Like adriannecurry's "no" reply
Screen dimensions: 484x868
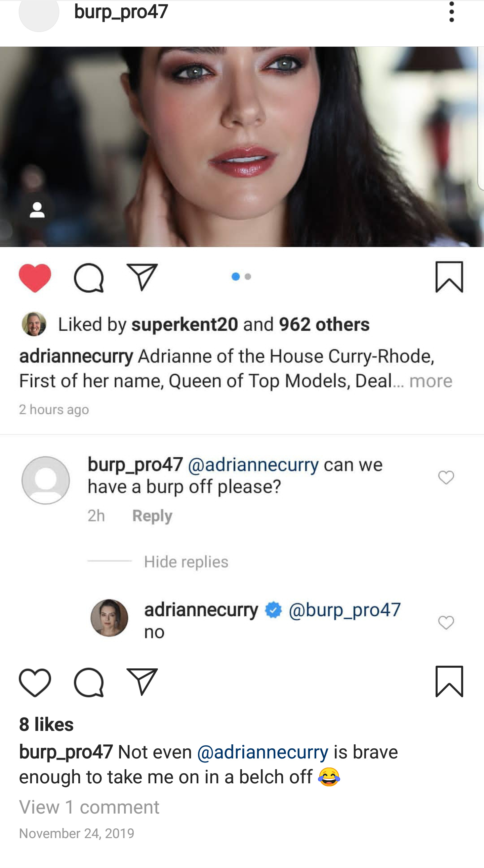pos(446,622)
